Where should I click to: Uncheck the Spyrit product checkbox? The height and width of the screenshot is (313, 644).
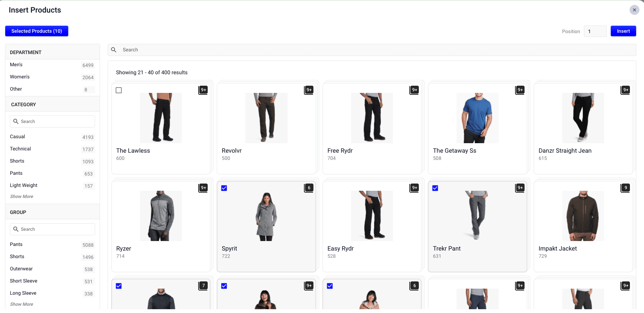coord(224,188)
